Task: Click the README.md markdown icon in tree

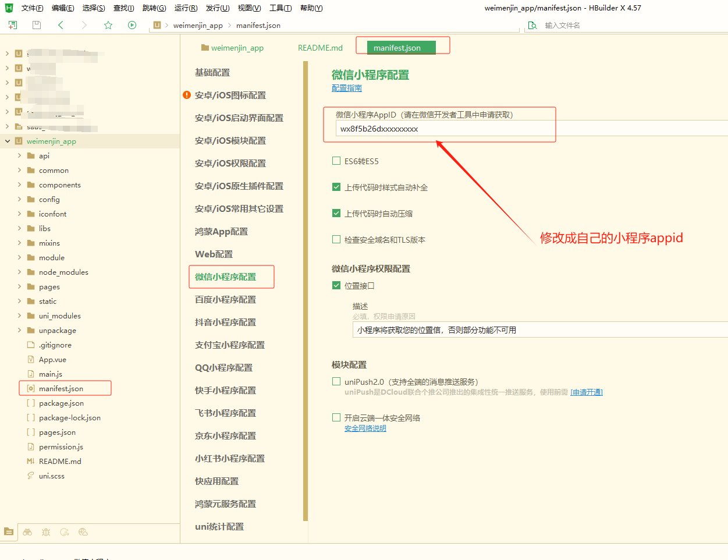Action: click(x=31, y=461)
